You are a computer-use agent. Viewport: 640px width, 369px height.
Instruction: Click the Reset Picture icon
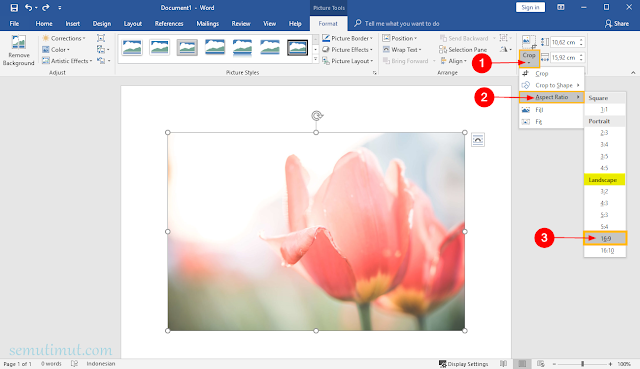pyautogui.click(x=103, y=61)
